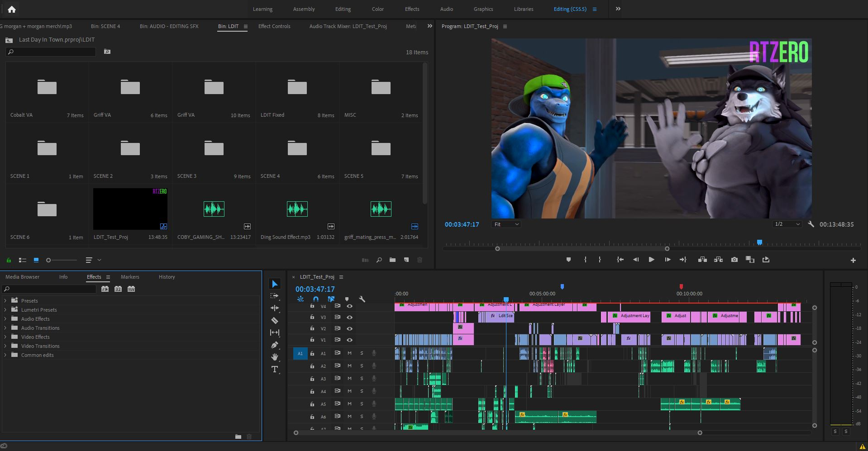This screenshot has width=868, height=451.
Task: Hide video track V3
Action: [349, 317]
